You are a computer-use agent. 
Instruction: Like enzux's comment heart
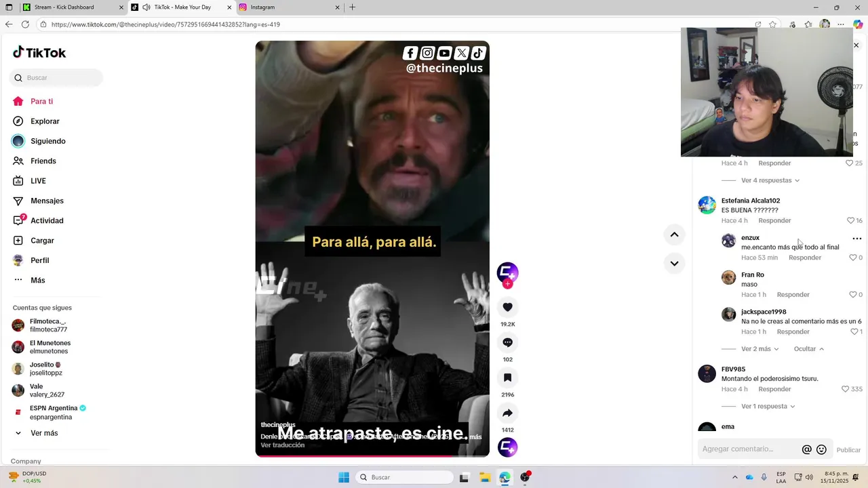coord(853,258)
